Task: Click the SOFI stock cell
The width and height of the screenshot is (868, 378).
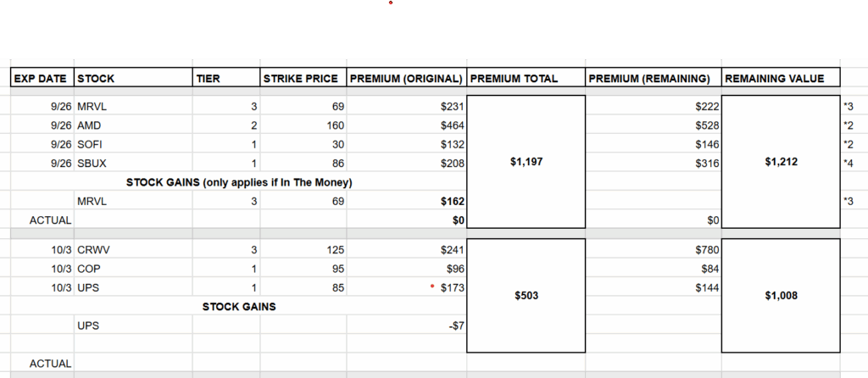Action: 133,145
